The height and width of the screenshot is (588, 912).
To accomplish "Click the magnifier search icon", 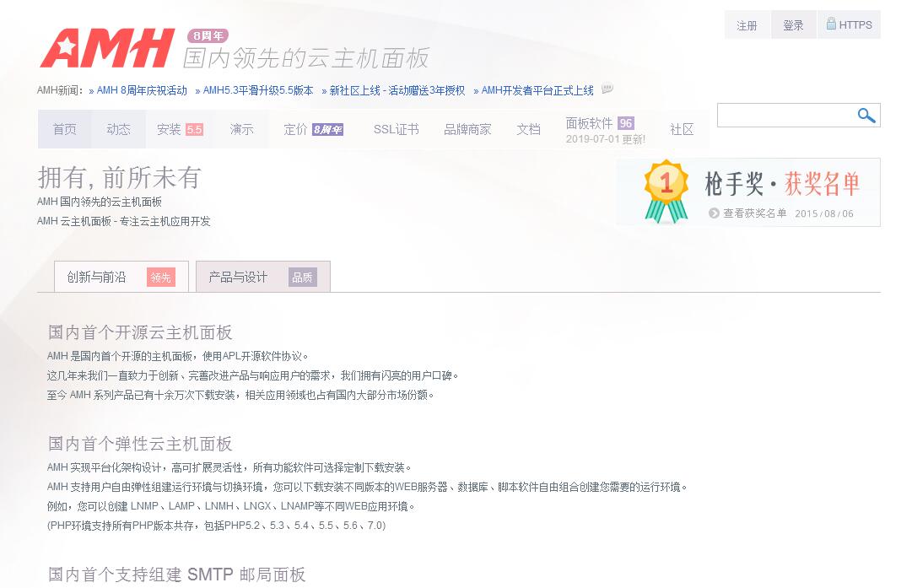I will click(866, 116).
